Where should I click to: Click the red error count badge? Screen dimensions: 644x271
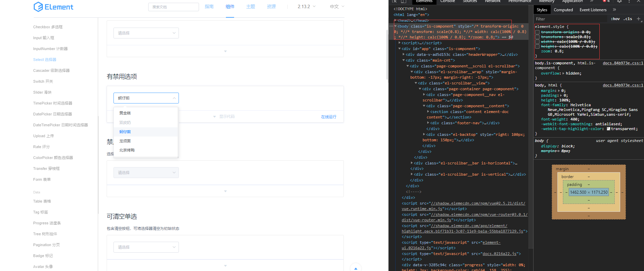coord(606,1)
